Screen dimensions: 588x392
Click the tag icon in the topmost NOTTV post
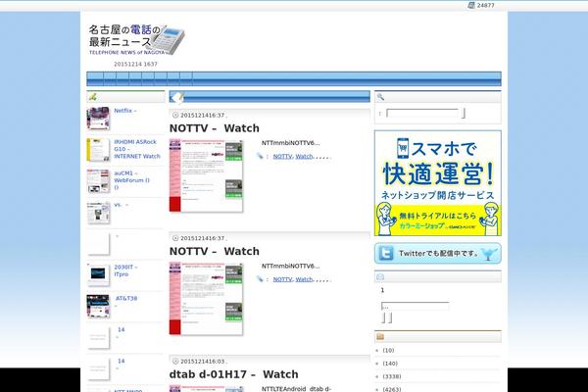(x=260, y=156)
